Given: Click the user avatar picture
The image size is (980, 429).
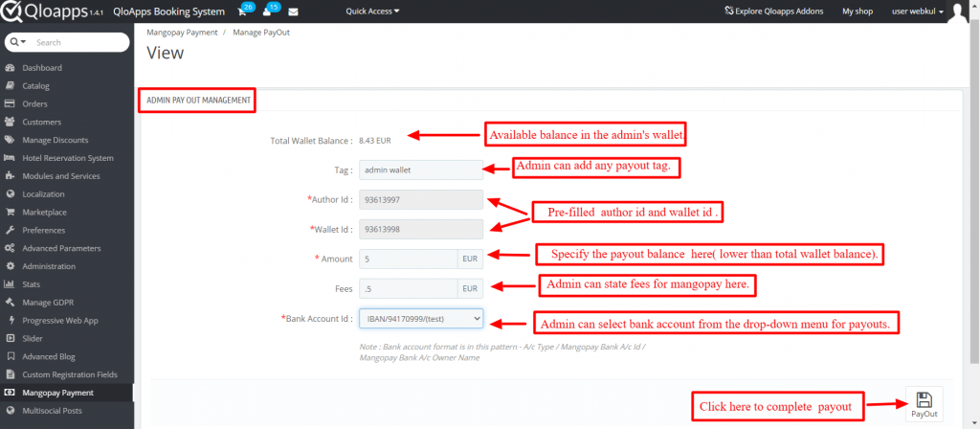Looking at the screenshot, I should 958,11.
